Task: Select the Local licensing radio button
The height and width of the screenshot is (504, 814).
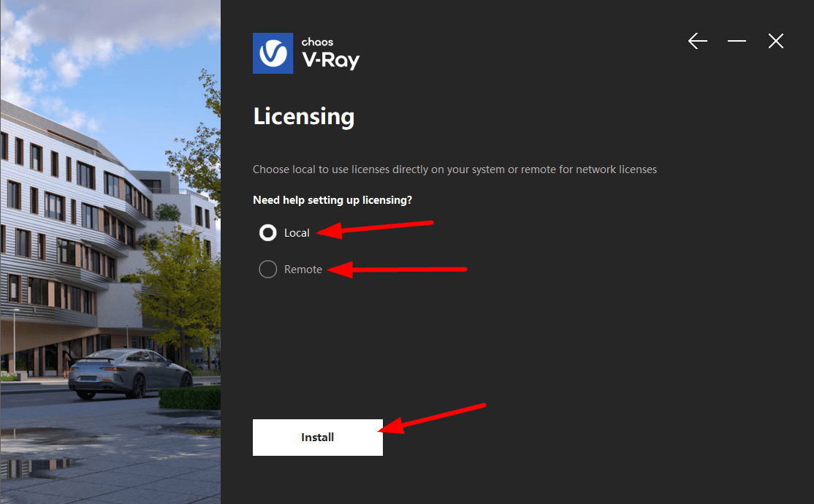Action: (268, 233)
